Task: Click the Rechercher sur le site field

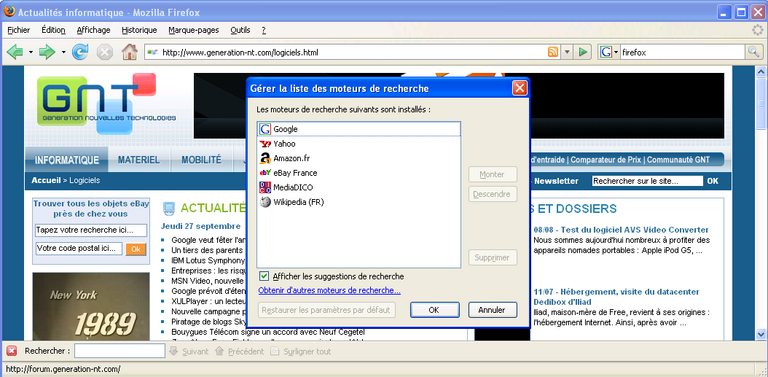Action: coord(648,181)
